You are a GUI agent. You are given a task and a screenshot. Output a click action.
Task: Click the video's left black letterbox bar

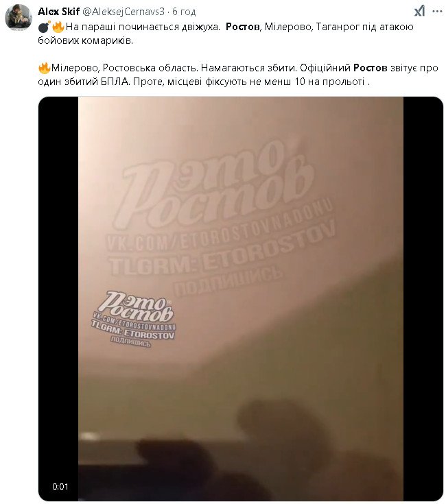coord(58,298)
